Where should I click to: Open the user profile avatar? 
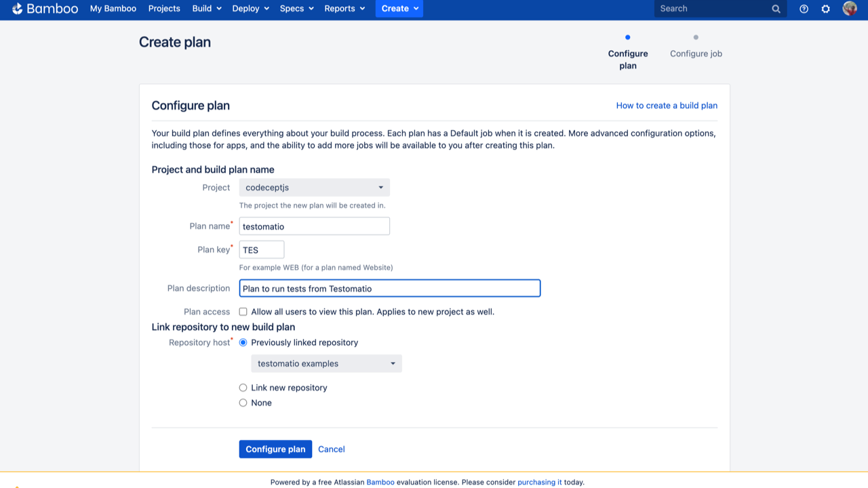[x=850, y=9]
